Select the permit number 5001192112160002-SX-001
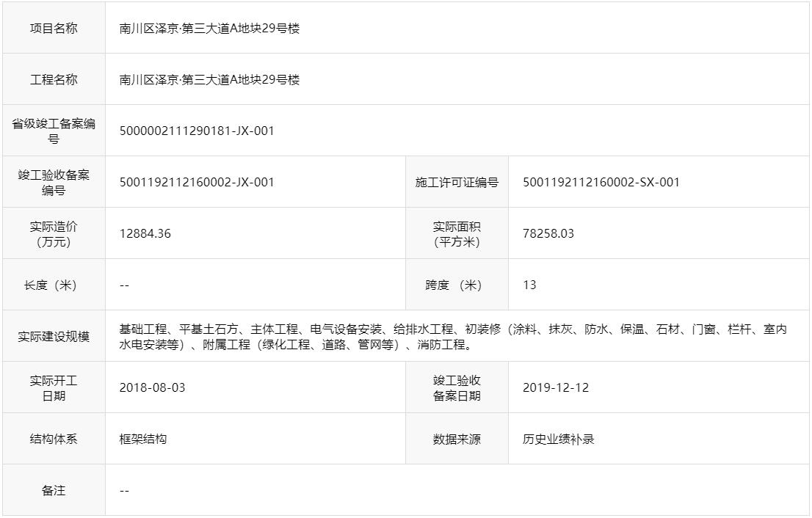 pos(601,182)
